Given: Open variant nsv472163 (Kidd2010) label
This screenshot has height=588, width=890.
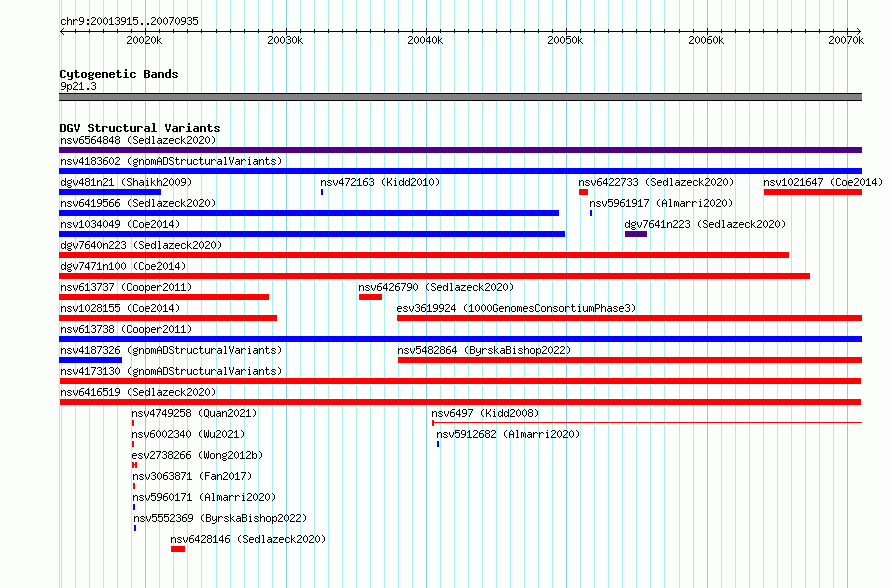Looking at the screenshot, I should click(380, 182).
